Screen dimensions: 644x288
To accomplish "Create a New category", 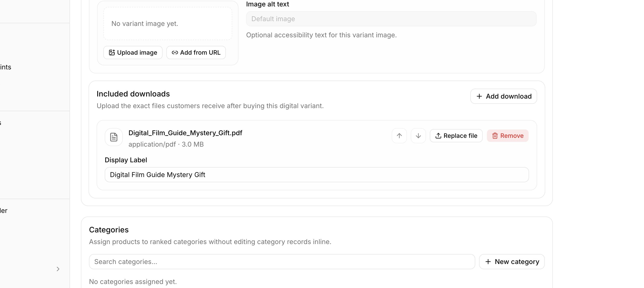I will click(511, 261).
